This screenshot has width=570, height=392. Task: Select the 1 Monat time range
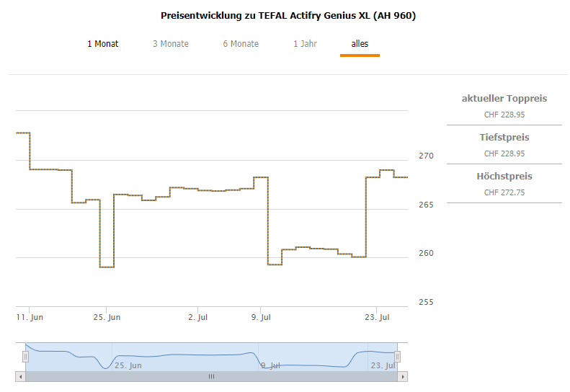pos(103,44)
